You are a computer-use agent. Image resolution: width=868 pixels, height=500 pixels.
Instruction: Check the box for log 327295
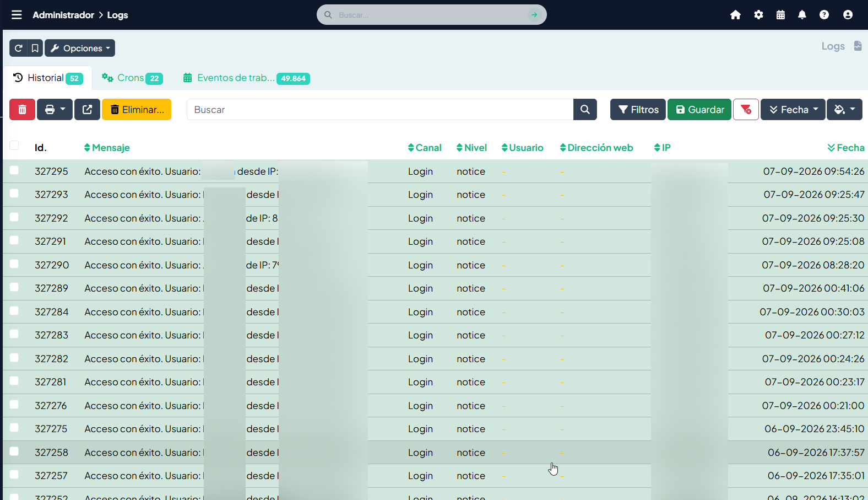pyautogui.click(x=14, y=170)
